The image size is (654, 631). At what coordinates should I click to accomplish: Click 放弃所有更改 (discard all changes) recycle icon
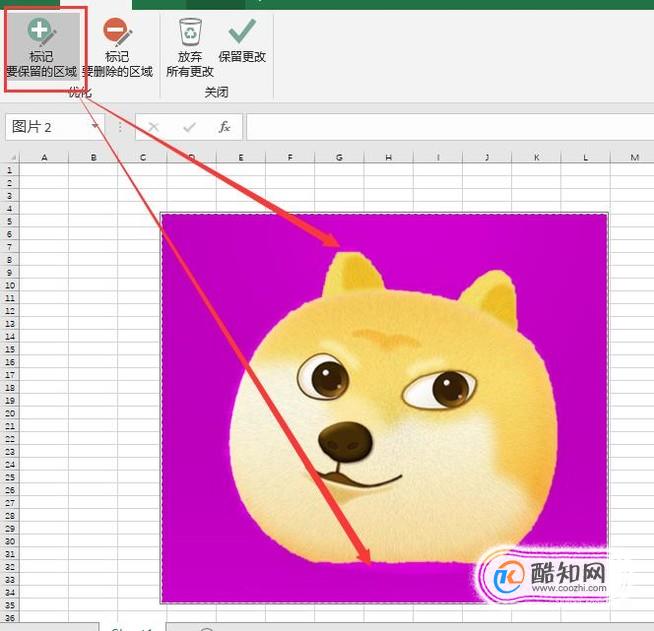tap(190, 32)
